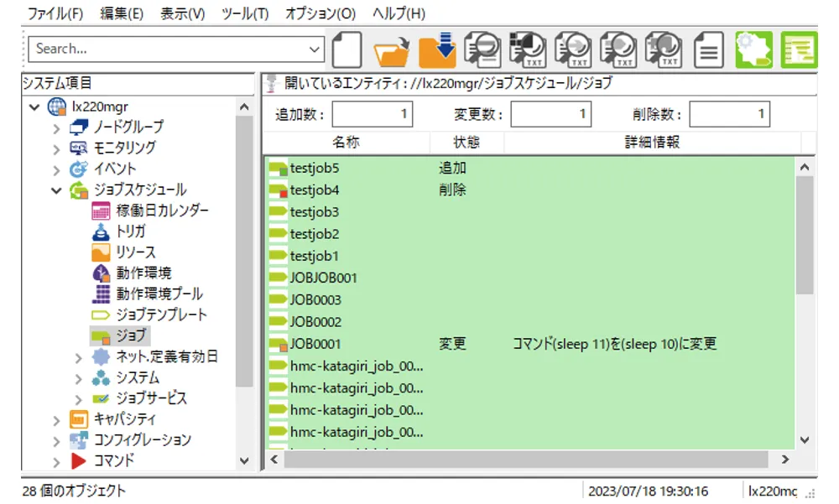Viewport: 839px width, 504px height.
Task: Click the イベント icon in tree
Action: 79,169
